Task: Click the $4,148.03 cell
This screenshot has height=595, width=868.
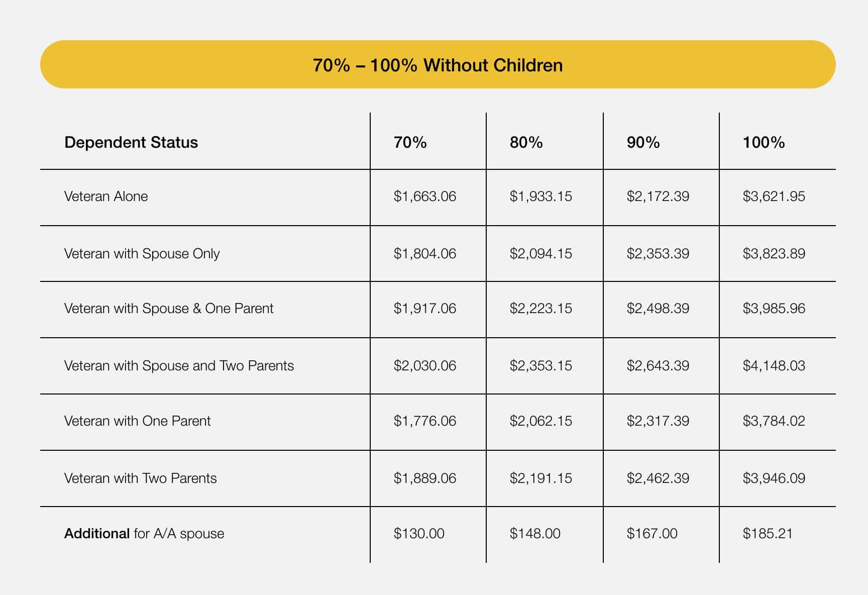Action: 774,365
